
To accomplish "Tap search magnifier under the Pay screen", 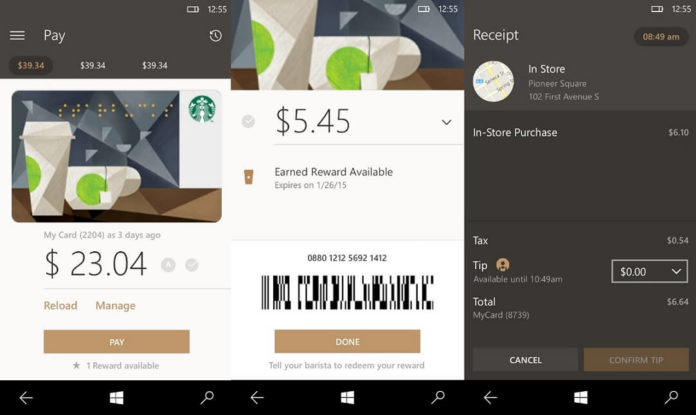I will pyautogui.click(x=207, y=398).
